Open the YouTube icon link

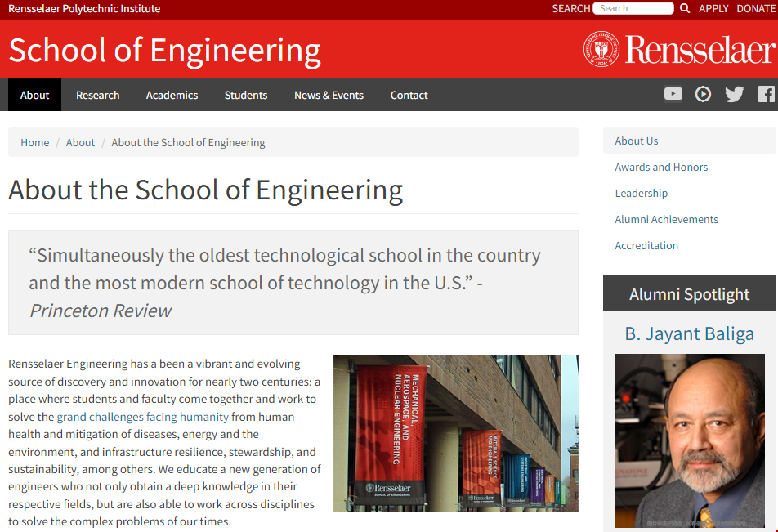pyautogui.click(x=673, y=94)
